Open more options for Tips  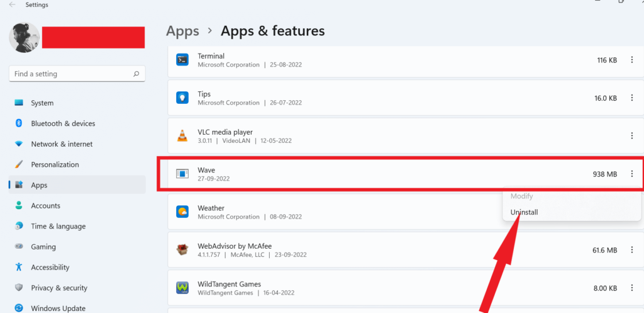(x=631, y=98)
